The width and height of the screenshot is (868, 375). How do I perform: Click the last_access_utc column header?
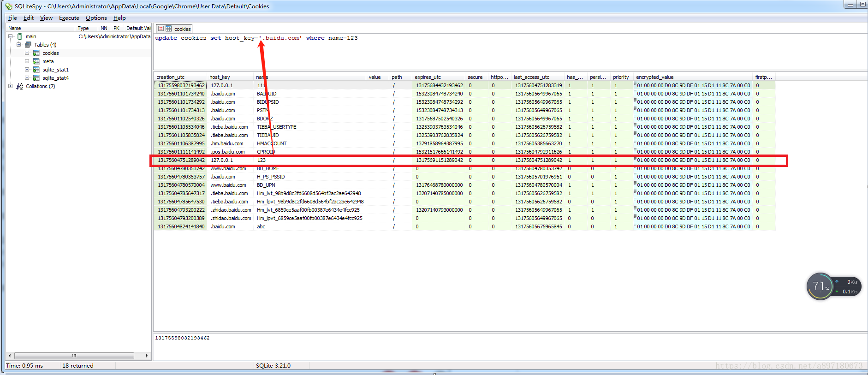pyautogui.click(x=538, y=77)
